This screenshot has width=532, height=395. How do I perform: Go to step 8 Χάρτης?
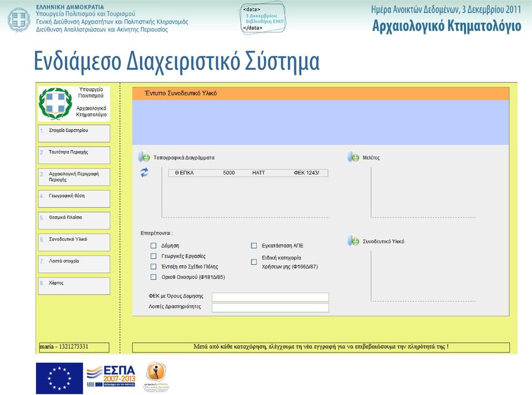click(74, 286)
